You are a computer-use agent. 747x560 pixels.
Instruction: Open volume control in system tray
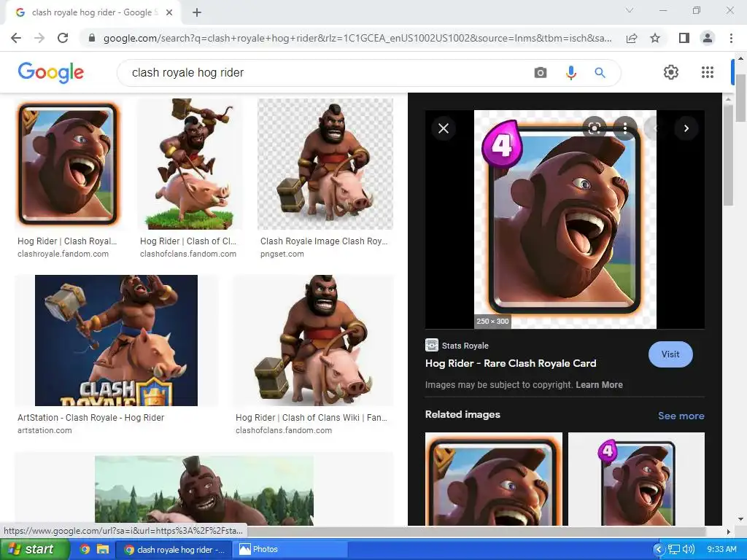688,549
